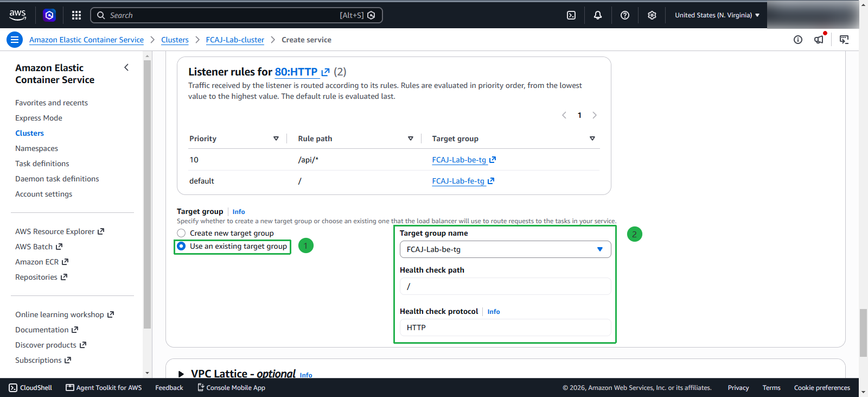Open the info panel icon
The height and width of the screenshot is (397, 868).
[x=798, y=40]
